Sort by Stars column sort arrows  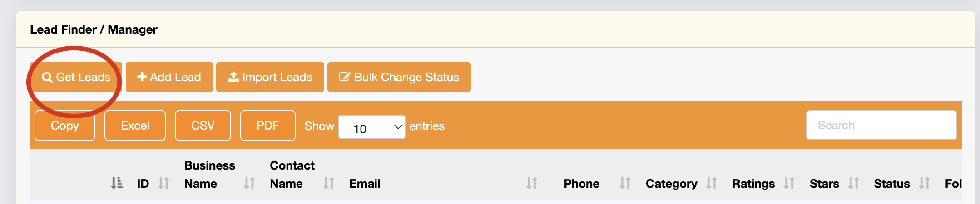[x=854, y=183]
